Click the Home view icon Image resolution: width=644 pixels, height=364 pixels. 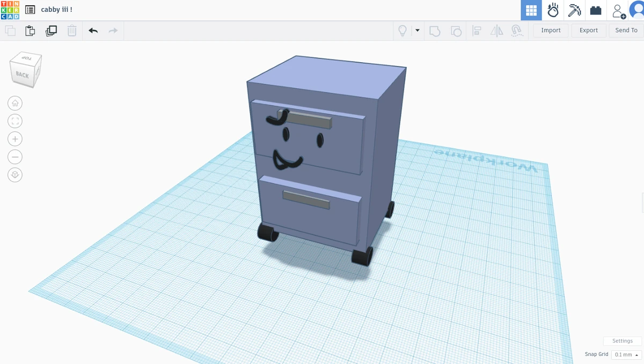point(15,103)
